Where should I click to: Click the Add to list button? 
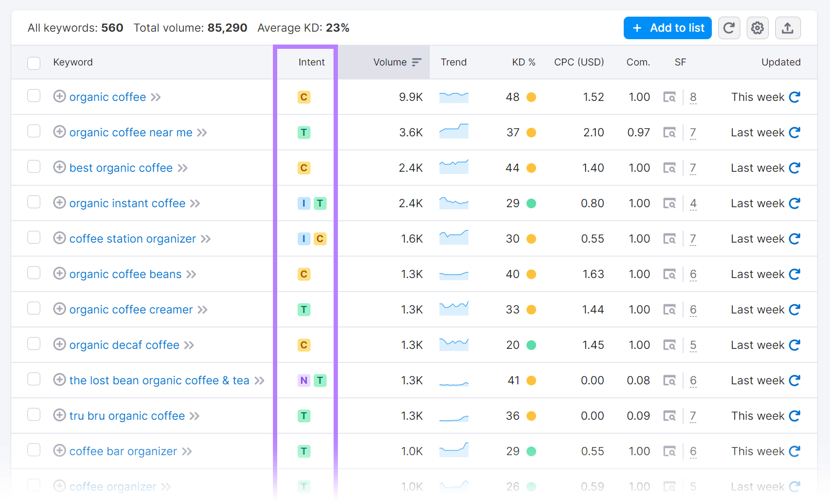[667, 27]
